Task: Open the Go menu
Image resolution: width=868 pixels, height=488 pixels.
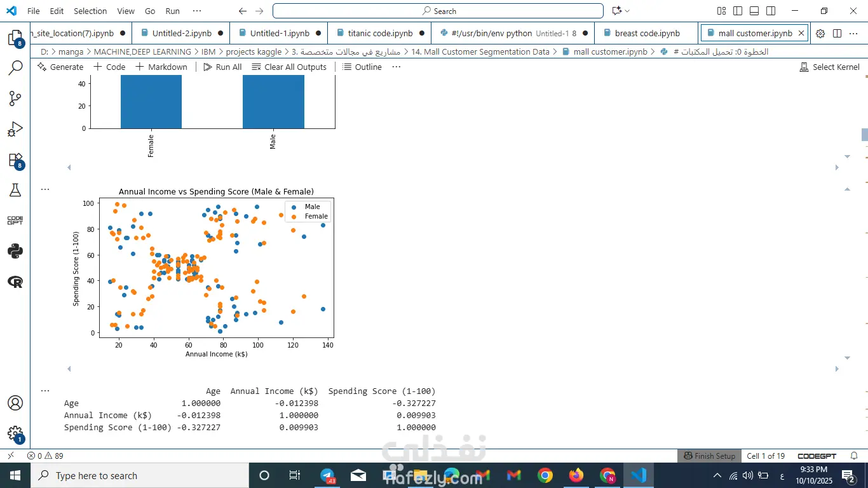Action: (150, 11)
